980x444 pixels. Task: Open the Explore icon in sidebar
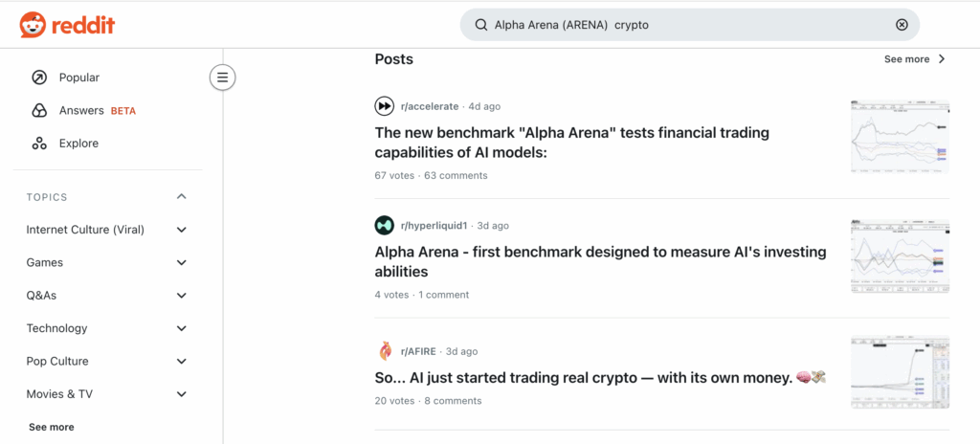click(x=39, y=144)
